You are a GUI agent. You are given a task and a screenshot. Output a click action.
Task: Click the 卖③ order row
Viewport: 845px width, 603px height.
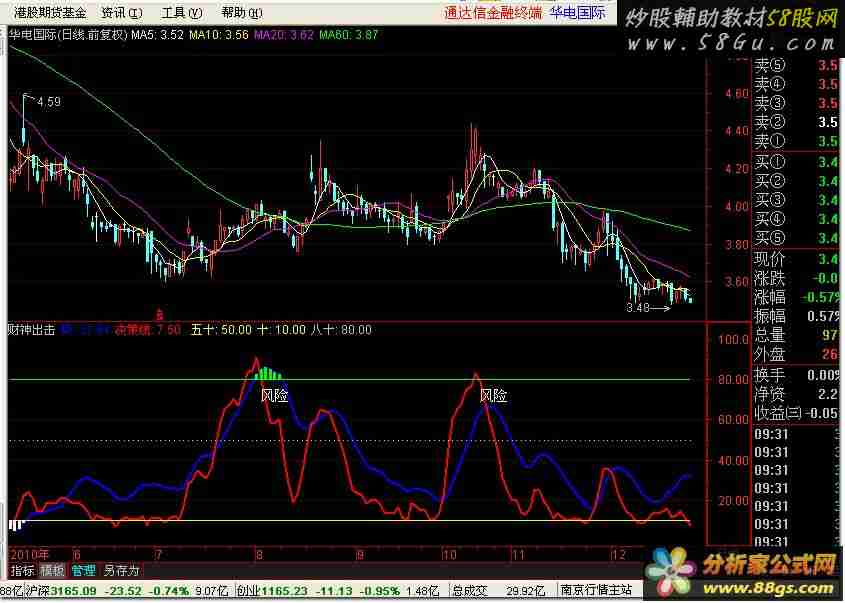point(796,103)
